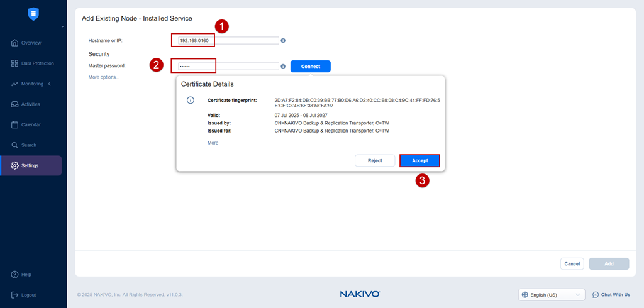Open the More options... link

104,77
